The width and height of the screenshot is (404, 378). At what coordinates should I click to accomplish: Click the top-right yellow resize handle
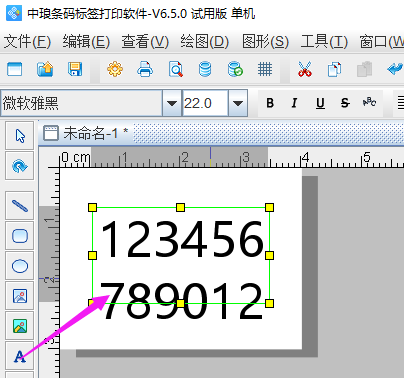click(269, 208)
